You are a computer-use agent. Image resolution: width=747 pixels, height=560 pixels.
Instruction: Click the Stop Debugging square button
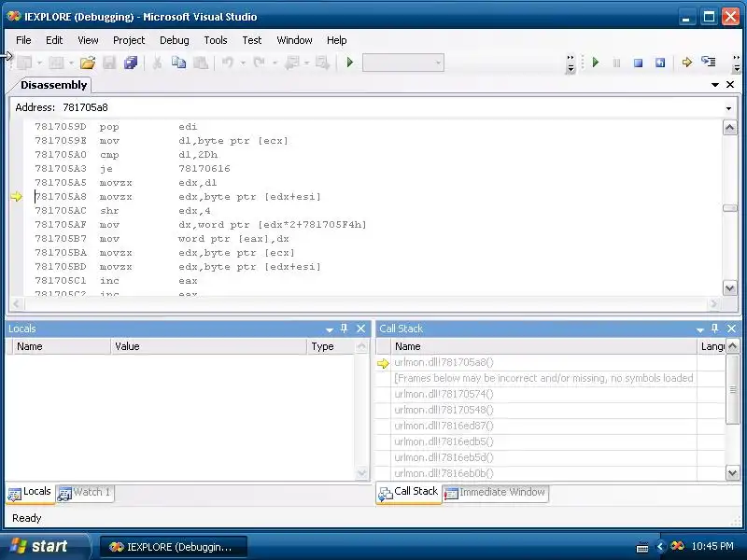(x=639, y=63)
